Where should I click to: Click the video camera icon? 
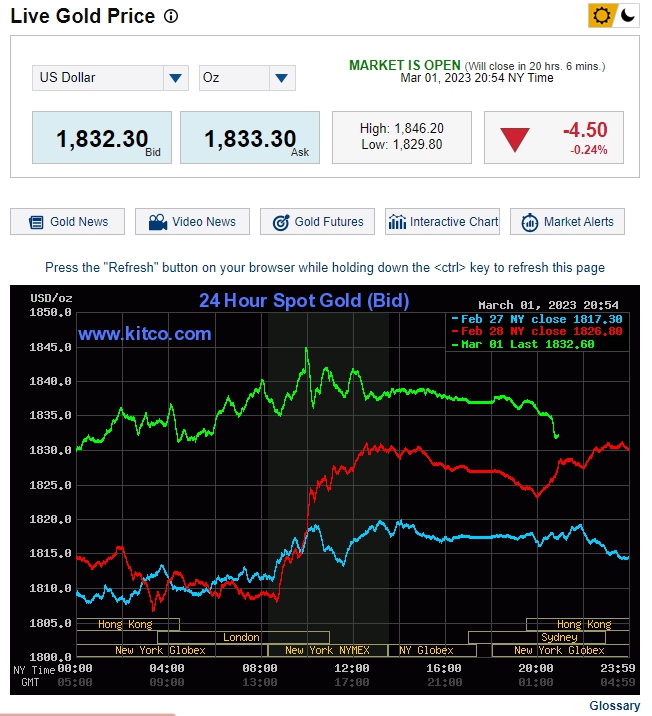[158, 222]
